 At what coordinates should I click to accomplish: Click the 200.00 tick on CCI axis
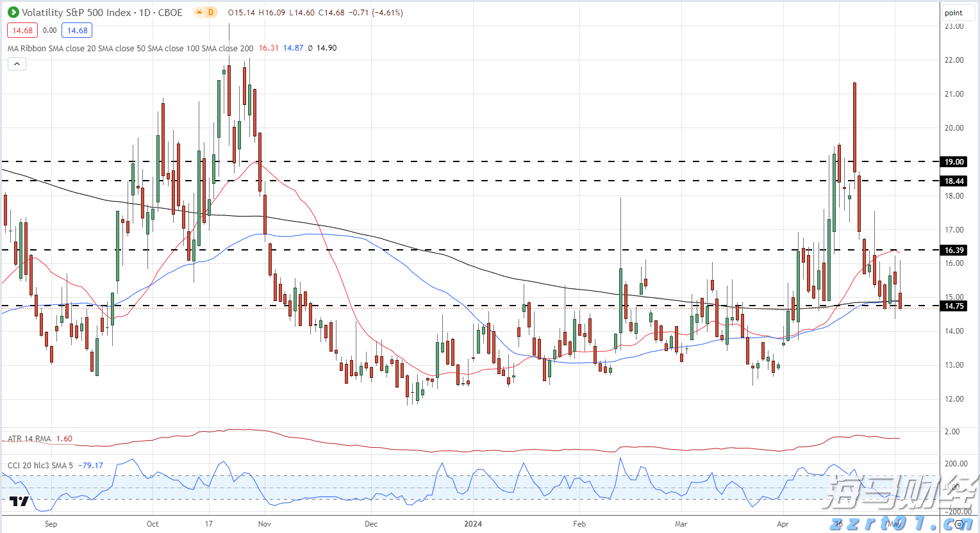tap(957, 464)
